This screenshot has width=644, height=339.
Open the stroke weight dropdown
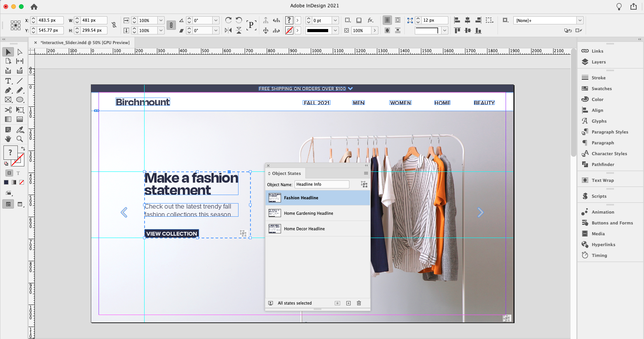point(336,20)
